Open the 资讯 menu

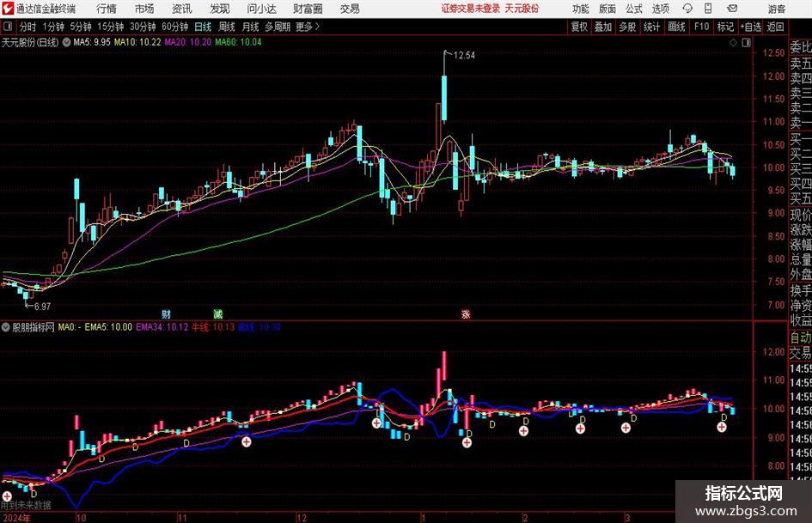182,9
